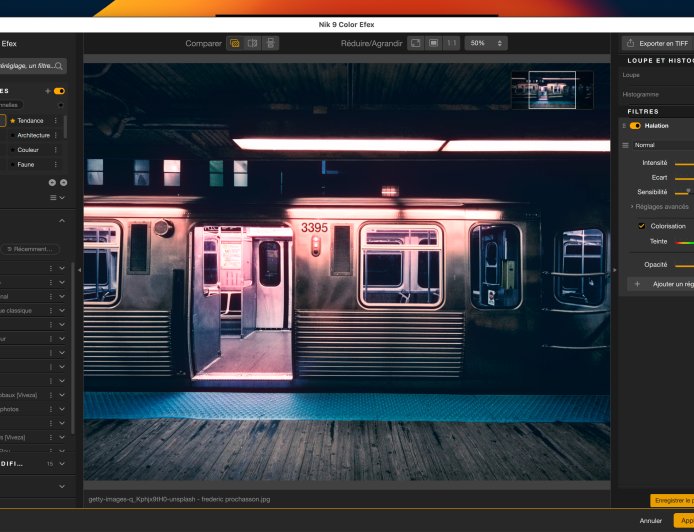Click Ajouter un réglage button

point(660,284)
